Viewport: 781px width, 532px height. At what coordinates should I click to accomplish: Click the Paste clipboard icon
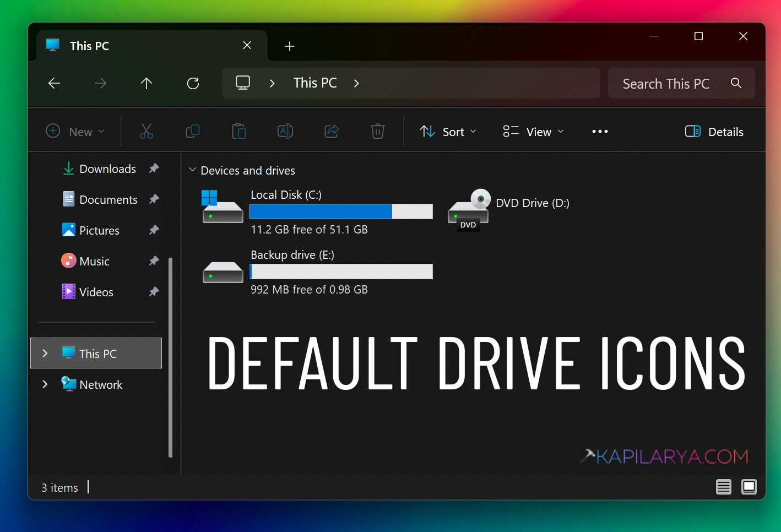click(239, 131)
